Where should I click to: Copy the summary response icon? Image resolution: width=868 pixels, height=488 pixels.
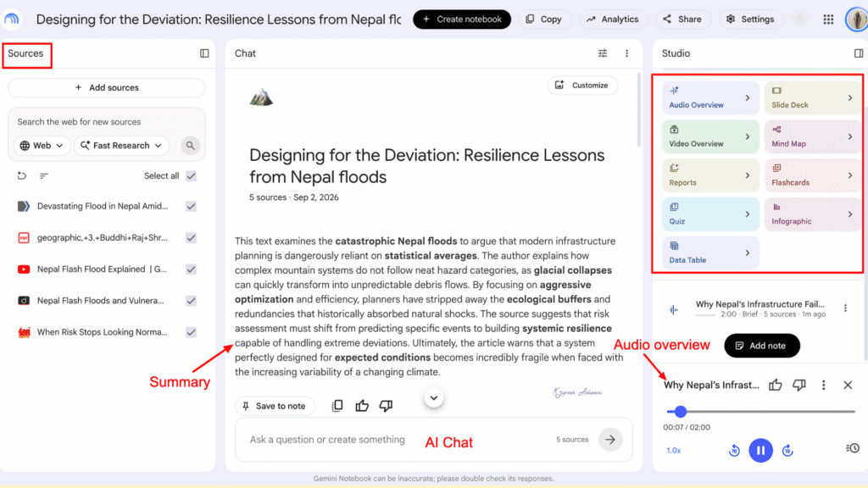coord(337,406)
